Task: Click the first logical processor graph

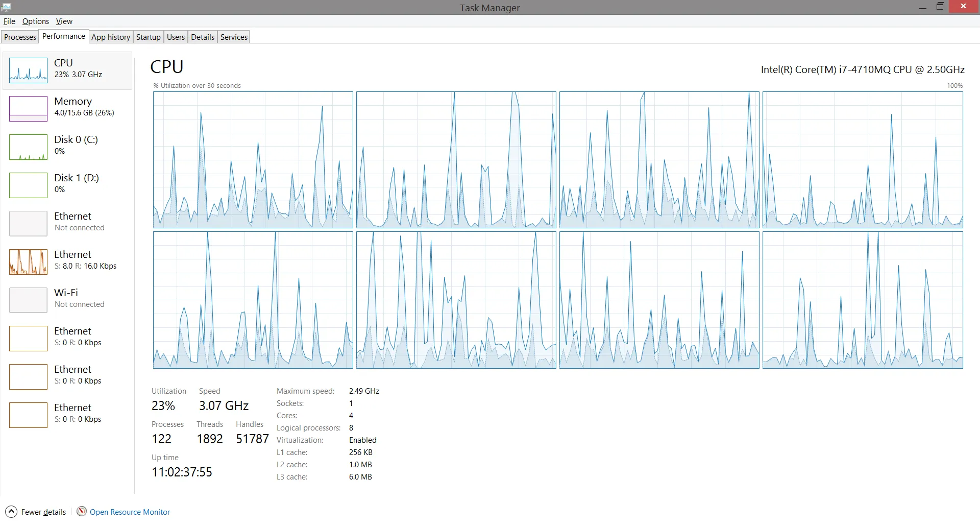Action: point(253,160)
